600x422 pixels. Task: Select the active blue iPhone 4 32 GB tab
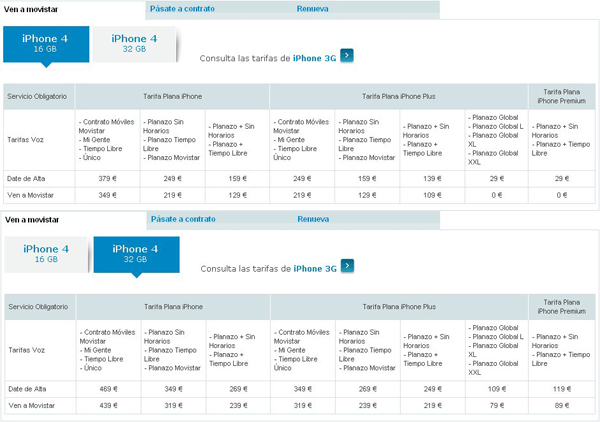coord(137,254)
